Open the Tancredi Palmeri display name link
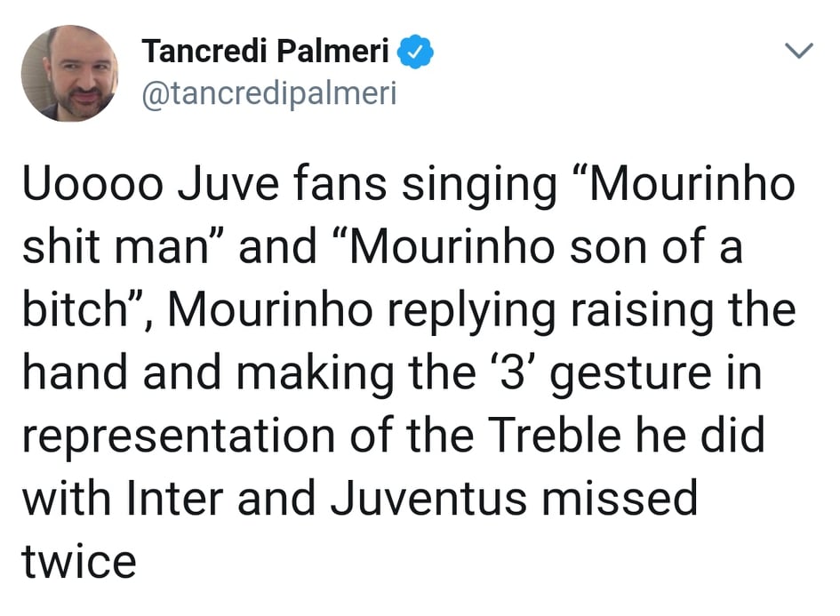The height and width of the screenshot is (616, 840). click(265, 52)
